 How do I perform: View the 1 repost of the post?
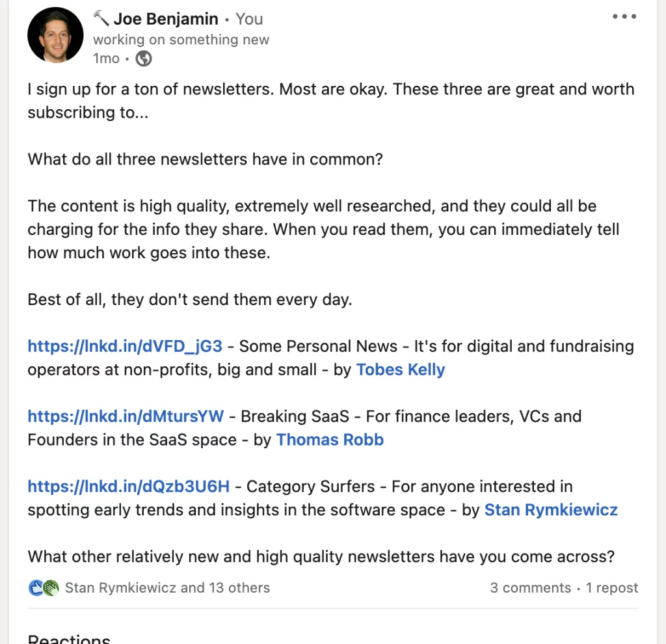611,587
